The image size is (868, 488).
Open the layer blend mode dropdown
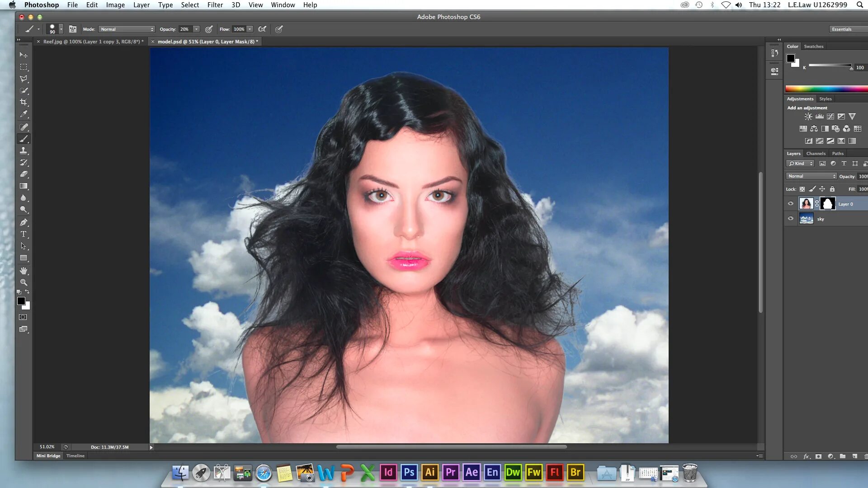[x=811, y=176]
